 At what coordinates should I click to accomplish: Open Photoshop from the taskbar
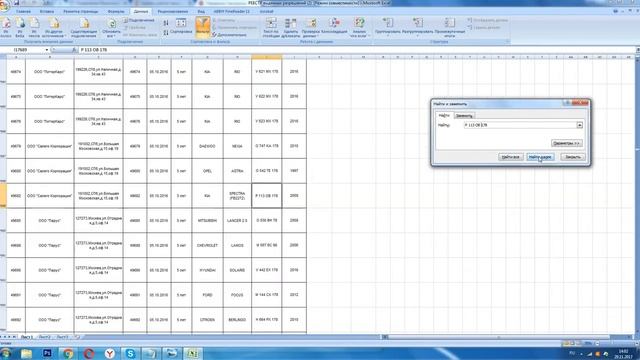(47, 353)
